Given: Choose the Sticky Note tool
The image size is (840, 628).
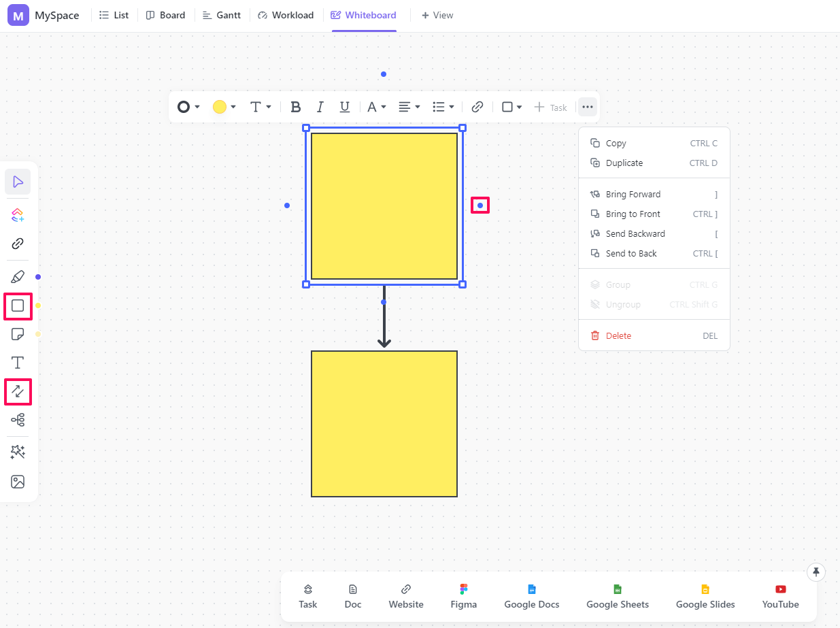Looking at the screenshot, I should (18, 334).
